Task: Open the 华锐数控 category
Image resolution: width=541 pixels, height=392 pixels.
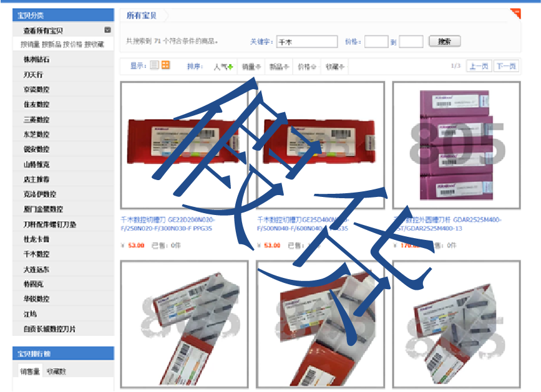Action: point(36,299)
